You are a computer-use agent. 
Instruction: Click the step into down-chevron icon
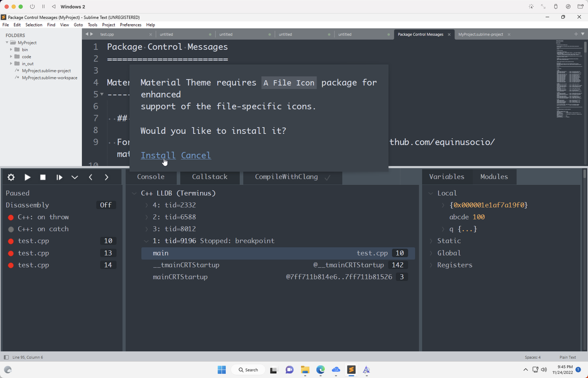75,177
